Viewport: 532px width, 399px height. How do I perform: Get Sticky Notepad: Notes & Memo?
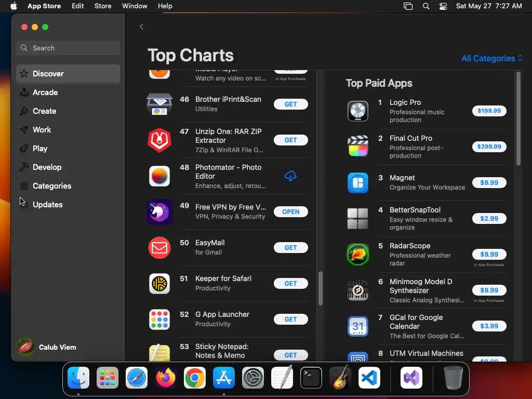point(291,355)
